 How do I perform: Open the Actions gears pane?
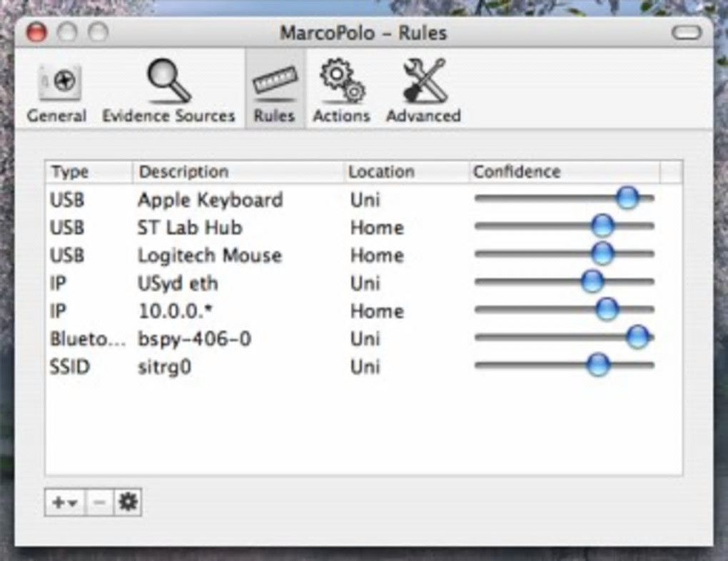click(x=342, y=92)
